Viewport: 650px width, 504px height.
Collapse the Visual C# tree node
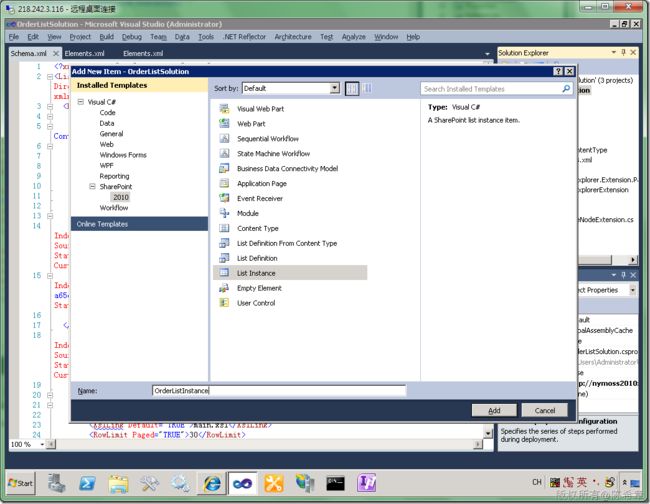pyautogui.click(x=81, y=102)
